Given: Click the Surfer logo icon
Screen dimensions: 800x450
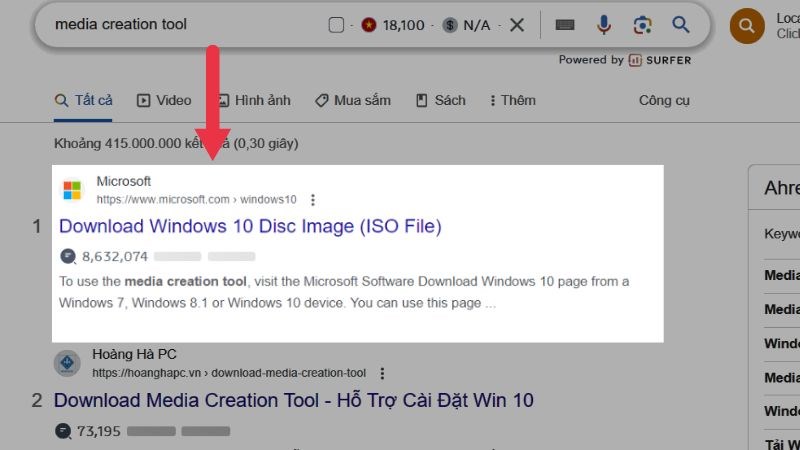Looking at the screenshot, I should tap(635, 60).
